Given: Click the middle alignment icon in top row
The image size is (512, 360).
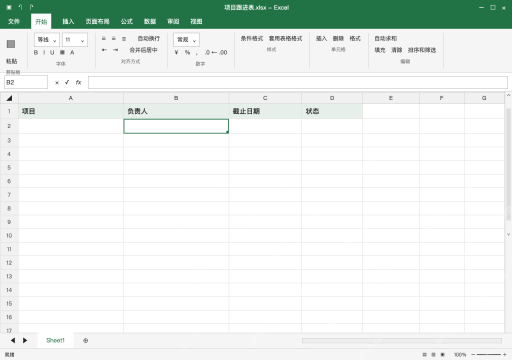Looking at the screenshot, I should tap(114, 39).
